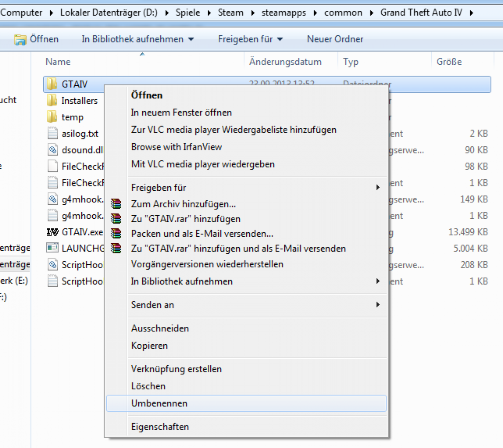
Task: Open Eigenschaften from the context menu
Action: (246, 427)
